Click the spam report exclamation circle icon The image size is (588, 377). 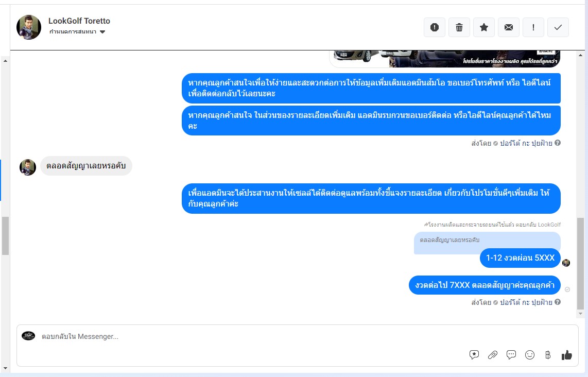point(434,27)
